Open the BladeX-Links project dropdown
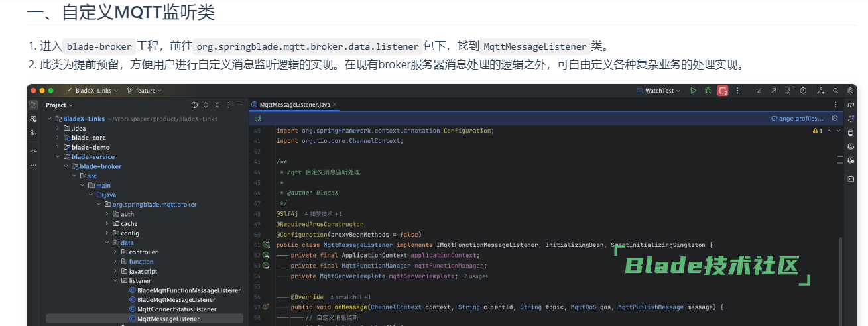The height and width of the screenshot is (326, 868). pos(93,91)
